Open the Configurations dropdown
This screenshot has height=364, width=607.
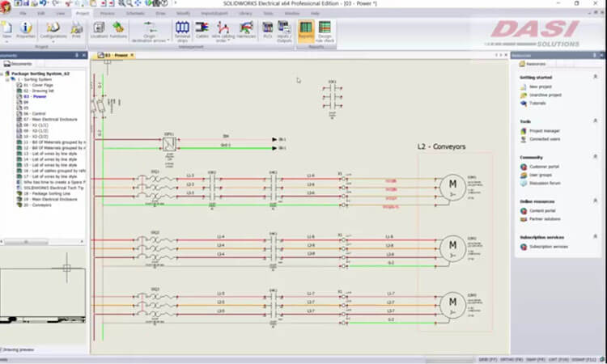coord(53,31)
